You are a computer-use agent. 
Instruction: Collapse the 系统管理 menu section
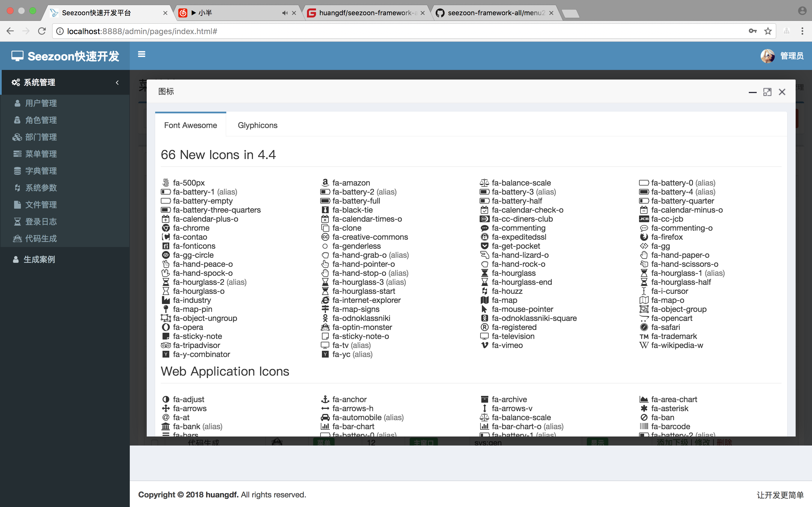point(65,83)
